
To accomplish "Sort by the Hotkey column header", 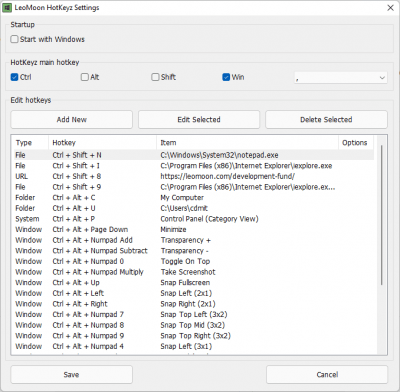I will point(102,143).
